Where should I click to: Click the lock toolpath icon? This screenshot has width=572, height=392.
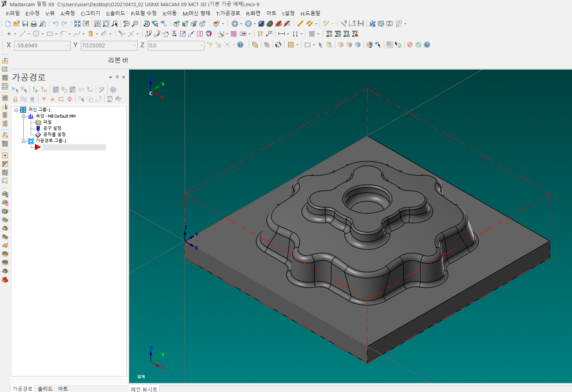coord(15,99)
